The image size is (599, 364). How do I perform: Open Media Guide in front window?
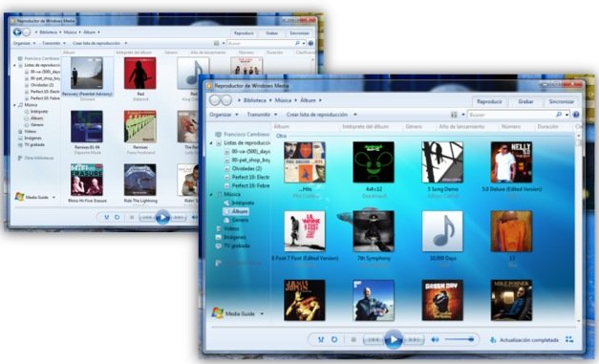[240, 313]
